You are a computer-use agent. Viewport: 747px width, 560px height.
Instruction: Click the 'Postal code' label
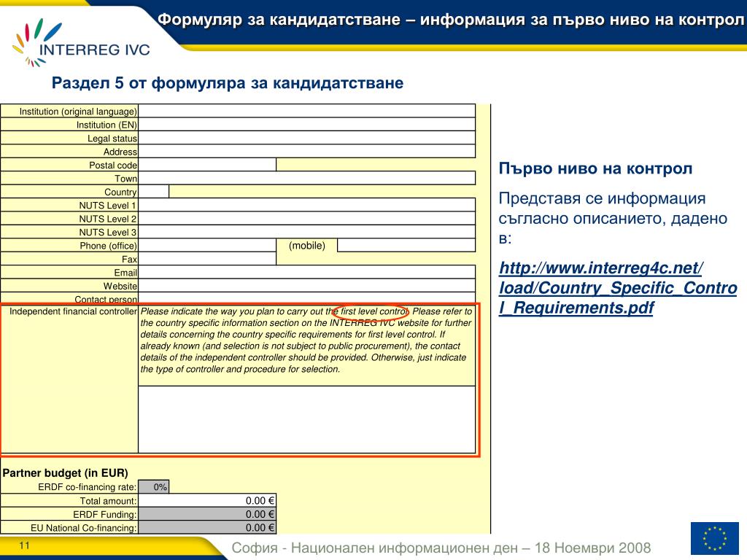tap(113, 166)
